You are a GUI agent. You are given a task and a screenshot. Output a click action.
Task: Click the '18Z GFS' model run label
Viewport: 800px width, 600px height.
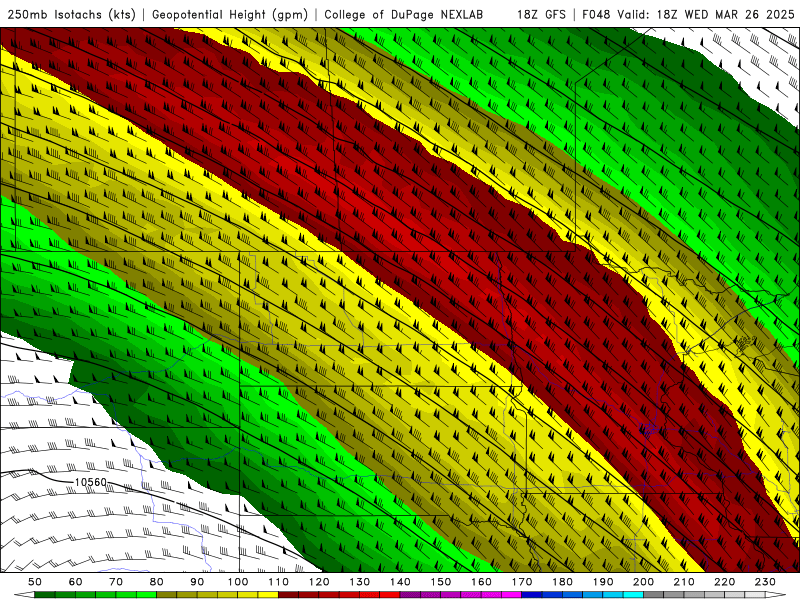541,15
